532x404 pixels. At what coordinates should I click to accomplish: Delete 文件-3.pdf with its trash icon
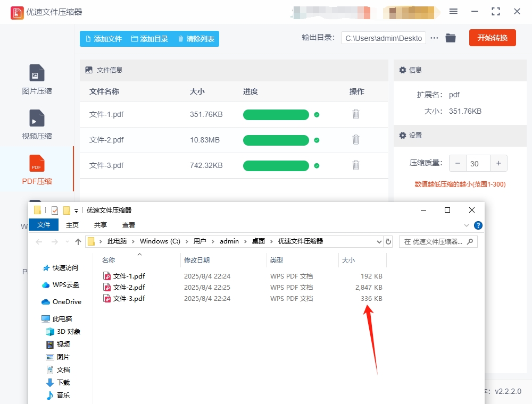[x=355, y=165]
